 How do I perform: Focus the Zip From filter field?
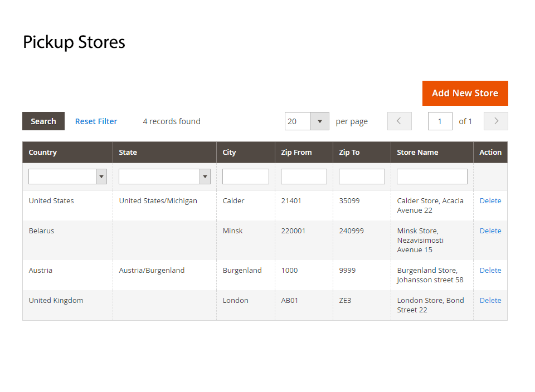[x=304, y=177]
